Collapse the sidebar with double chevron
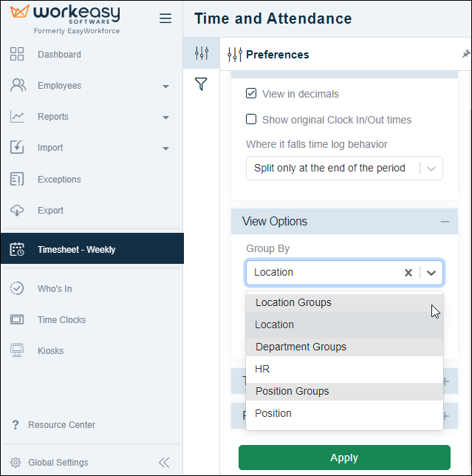 click(164, 463)
